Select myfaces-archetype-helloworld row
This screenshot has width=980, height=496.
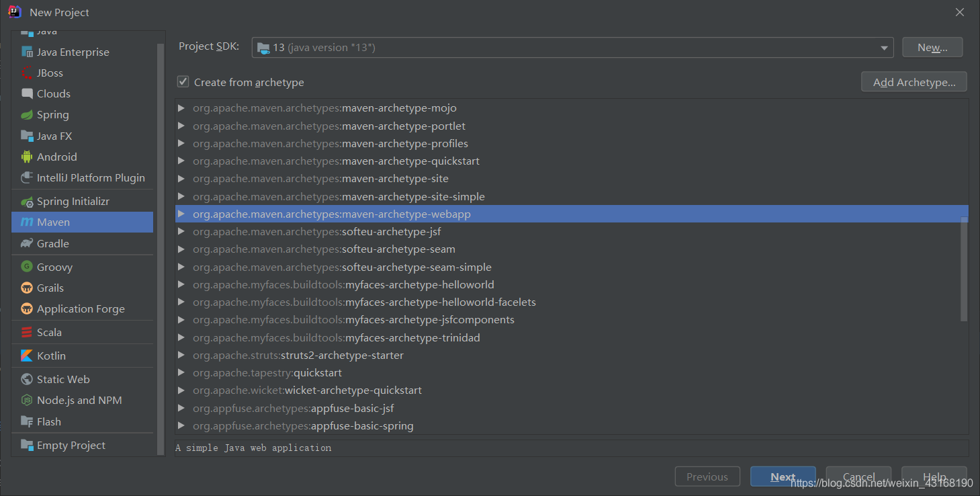pyautogui.click(x=572, y=284)
